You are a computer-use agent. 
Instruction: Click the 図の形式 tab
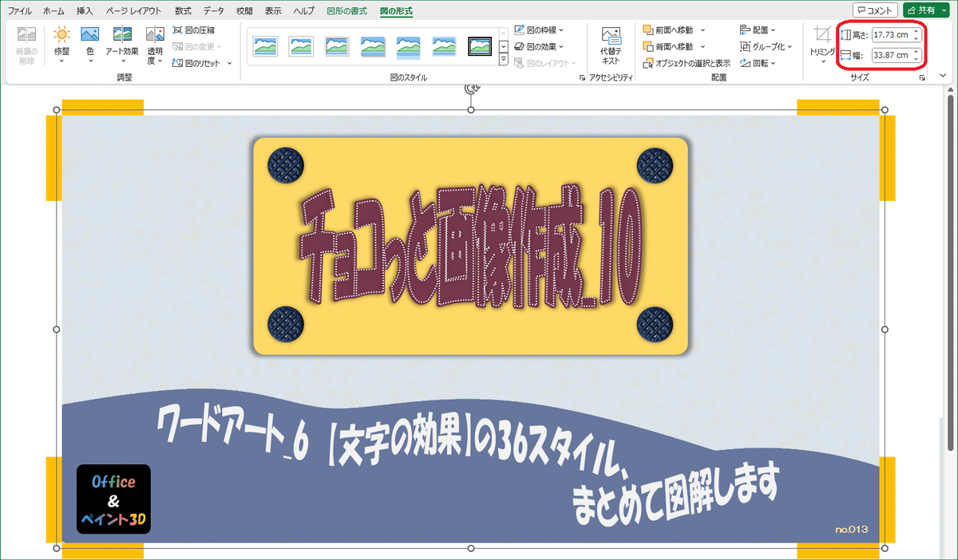click(x=397, y=11)
